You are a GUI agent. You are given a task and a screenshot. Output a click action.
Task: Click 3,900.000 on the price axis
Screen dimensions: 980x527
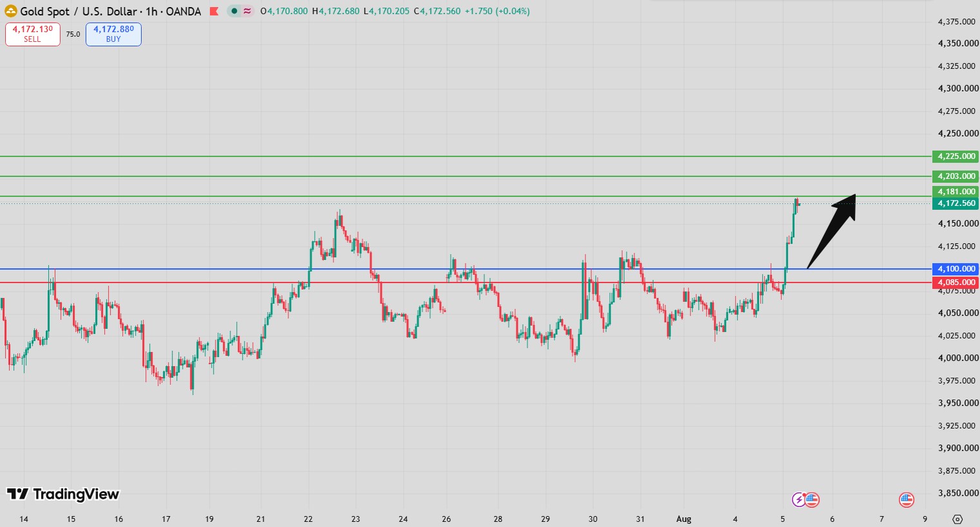coord(958,448)
